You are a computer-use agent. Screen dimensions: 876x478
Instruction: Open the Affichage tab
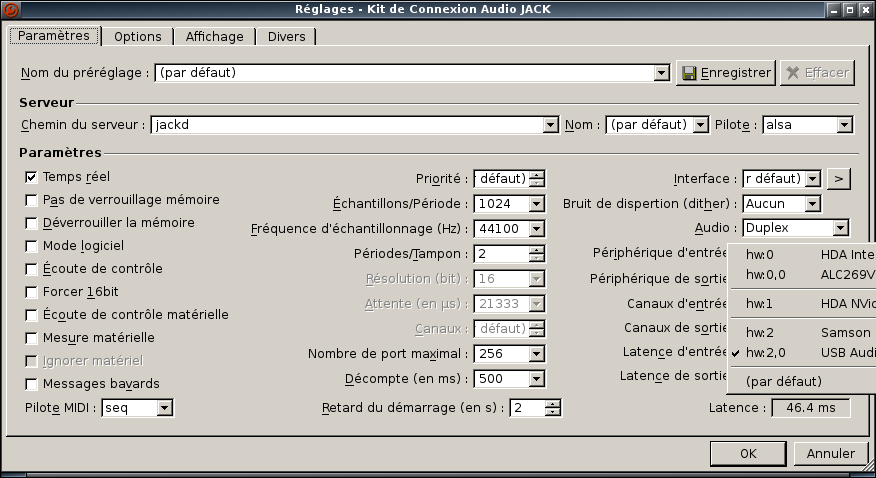tap(215, 36)
